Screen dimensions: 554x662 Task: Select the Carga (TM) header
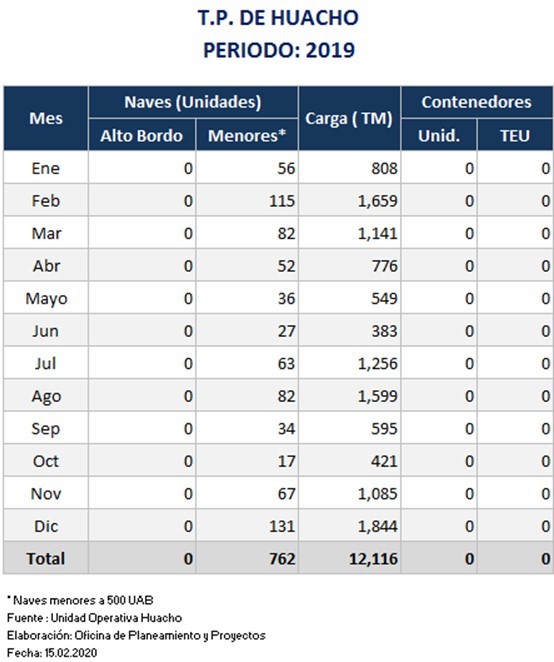[x=349, y=118]
